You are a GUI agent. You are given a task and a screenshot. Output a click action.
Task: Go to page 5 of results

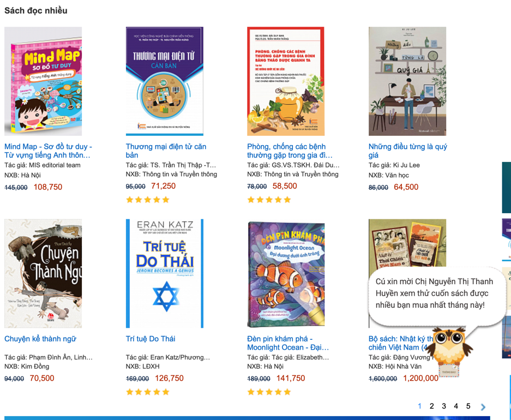[468, 406]
